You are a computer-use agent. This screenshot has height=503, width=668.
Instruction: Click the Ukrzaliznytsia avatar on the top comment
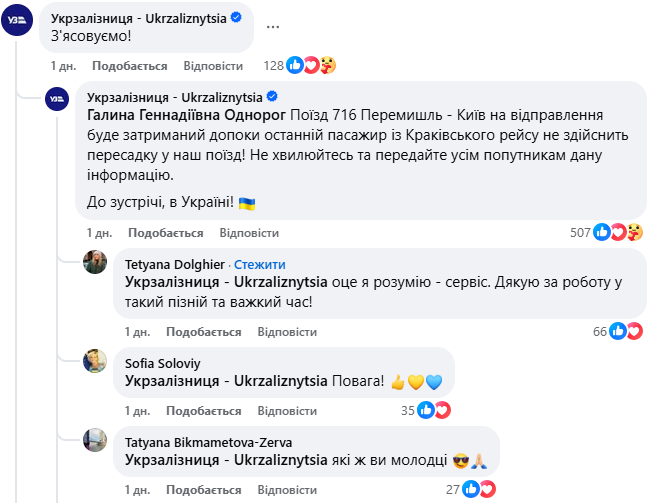tap(20, 19)
